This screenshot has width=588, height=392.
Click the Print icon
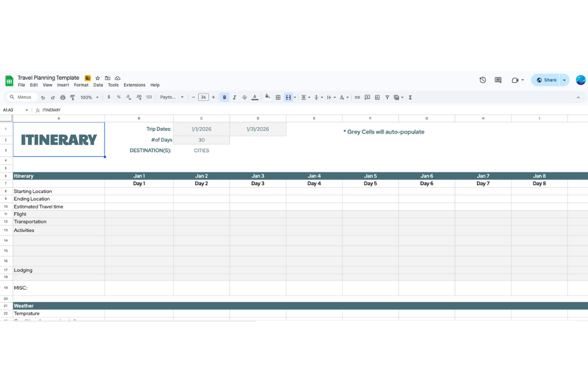[x=63, y=97]
